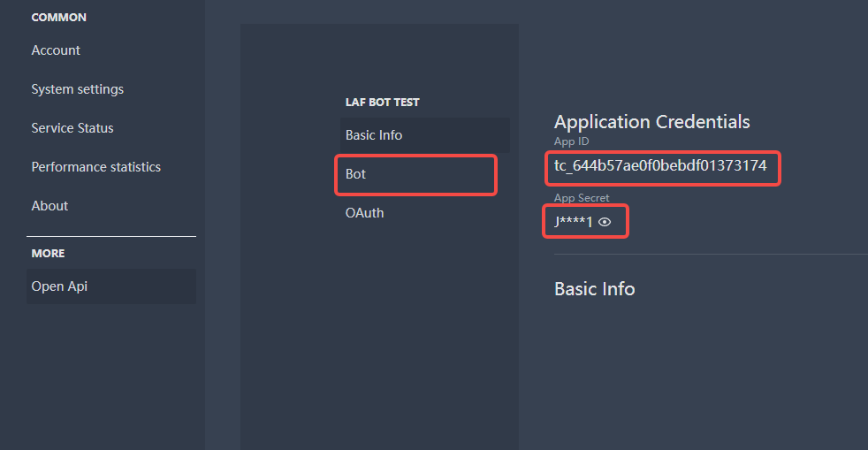Click the LAF BOT TEST app title
The height and width of the screenshot is (450, 868).
383,103
